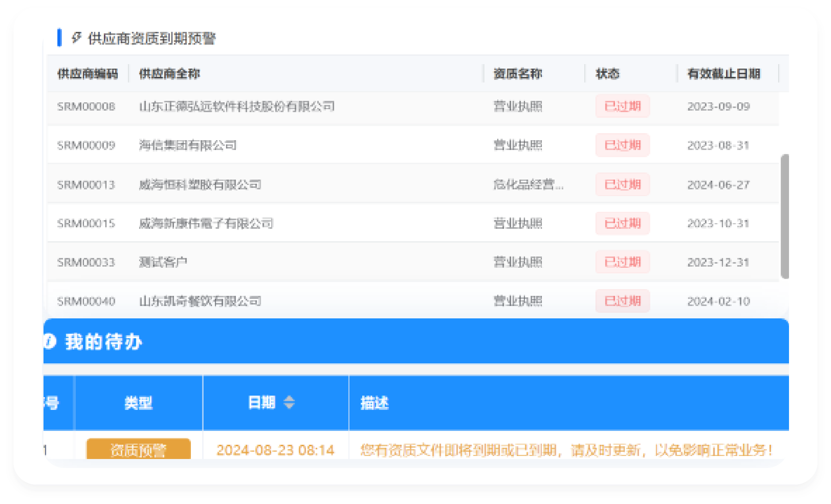Click the lightning icon beside 供应商资质到期预警 title

(76, 37)
